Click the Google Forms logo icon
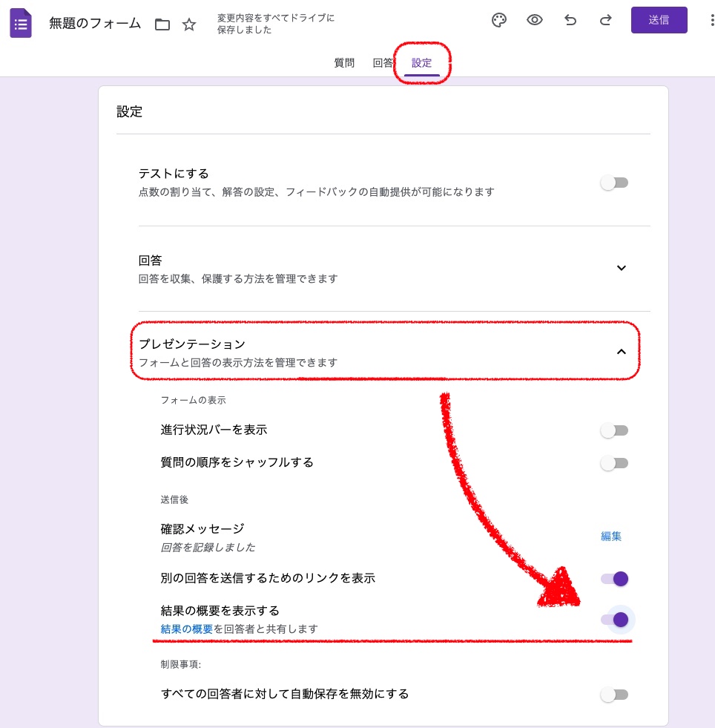The width and height of the screenshot is (715, 728). (x=21, y=22)
